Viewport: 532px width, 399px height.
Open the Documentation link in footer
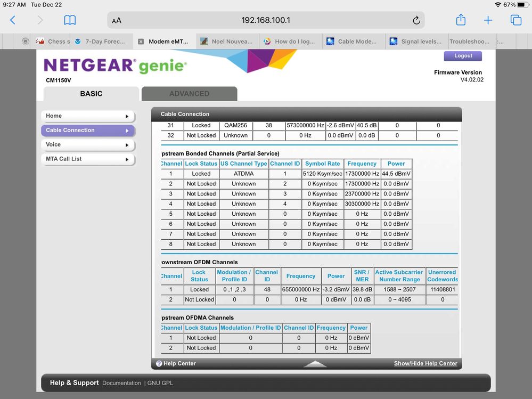pyautogui.click(x=121, y=383)
